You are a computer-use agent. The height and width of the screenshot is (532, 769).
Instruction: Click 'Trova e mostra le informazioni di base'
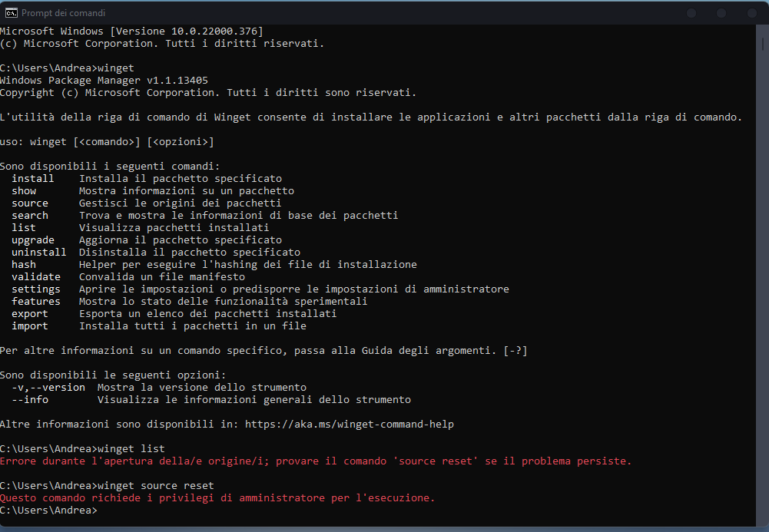point(238,216)
